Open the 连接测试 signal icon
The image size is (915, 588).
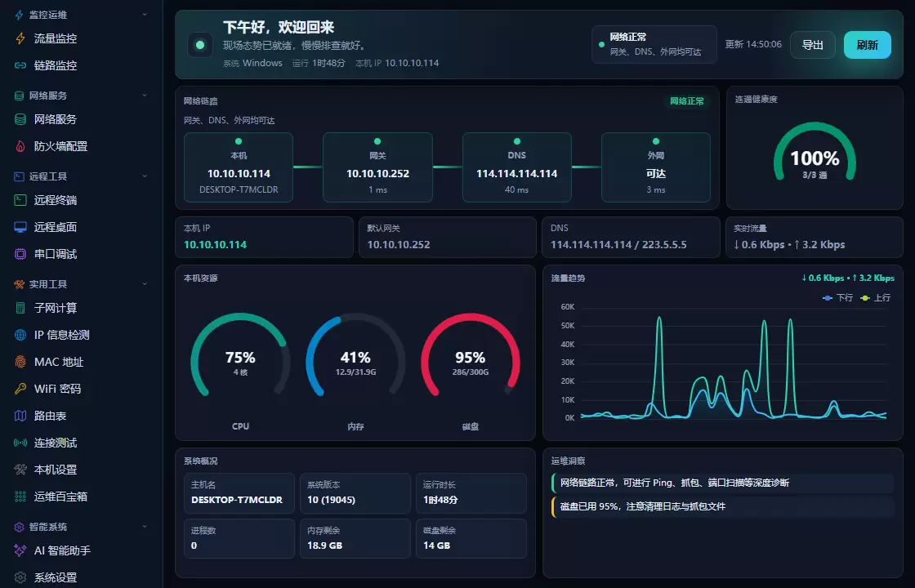click(20, 442)
